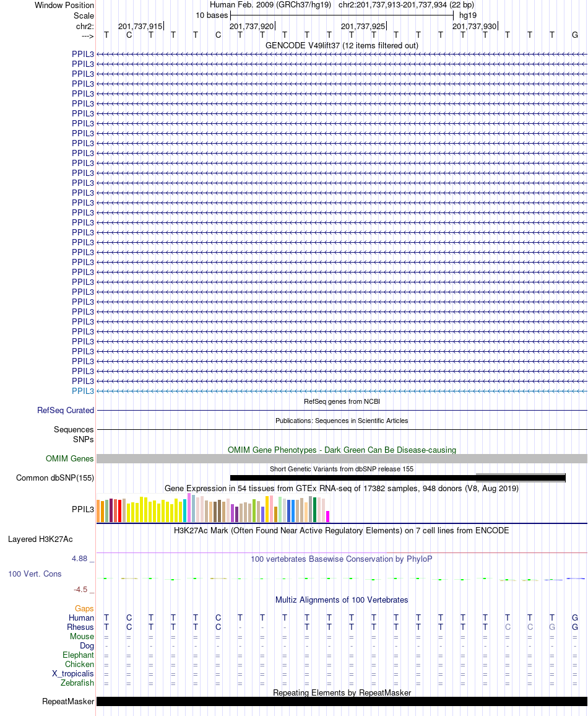Click the faded gray G in the Rhesus row
This screenshot has width=588, height=716.
552,627
